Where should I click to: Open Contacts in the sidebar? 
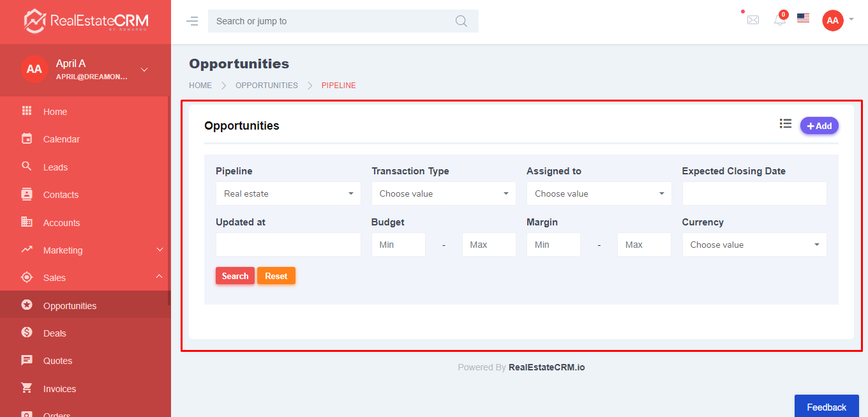pyautogui.click(x=61, y=195)
